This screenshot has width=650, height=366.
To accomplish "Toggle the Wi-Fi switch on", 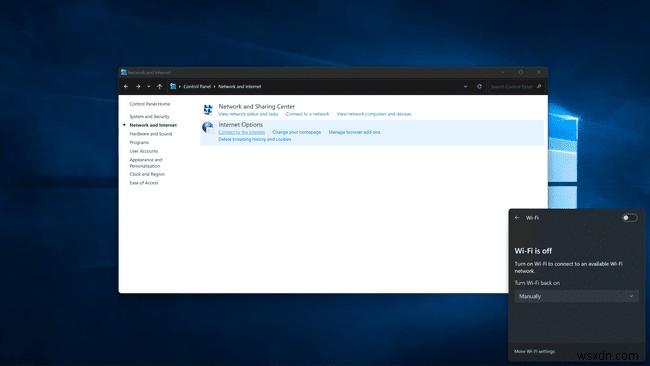I will point(630,218).
